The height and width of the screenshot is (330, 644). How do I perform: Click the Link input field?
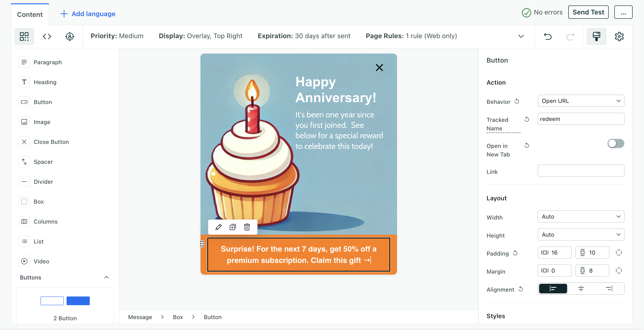[x=581, y=171]
